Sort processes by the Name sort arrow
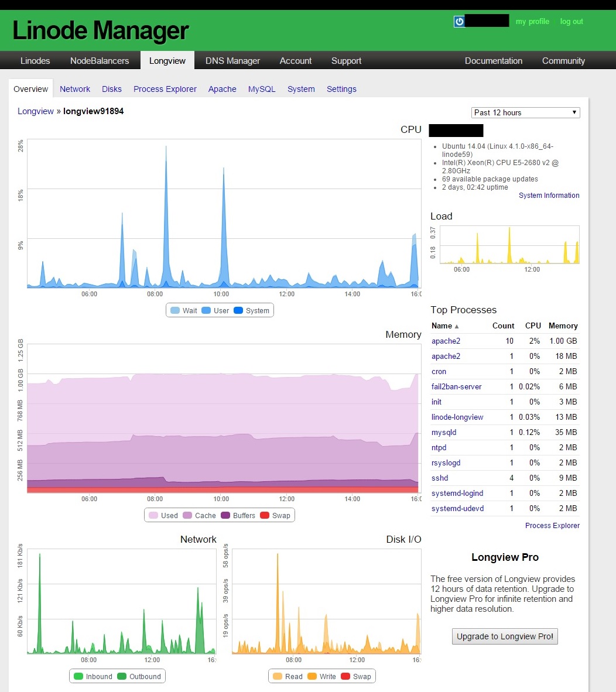Image resolution: width=616 pixels, height=692 pixels. pyautogui.click(x=457, y=326)
